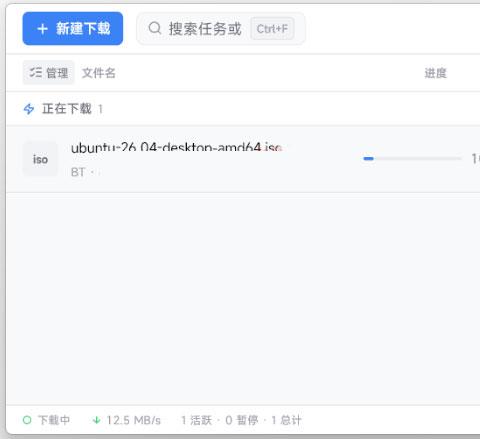Click the green down arrow speed icon
This screenshot has height=439, width=480.
(96, 420)
